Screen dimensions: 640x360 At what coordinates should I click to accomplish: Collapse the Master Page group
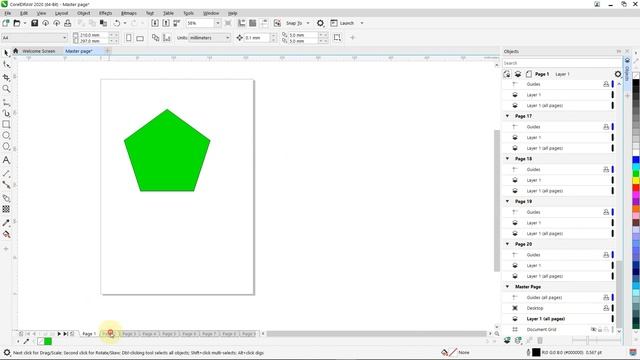[507, 287]
